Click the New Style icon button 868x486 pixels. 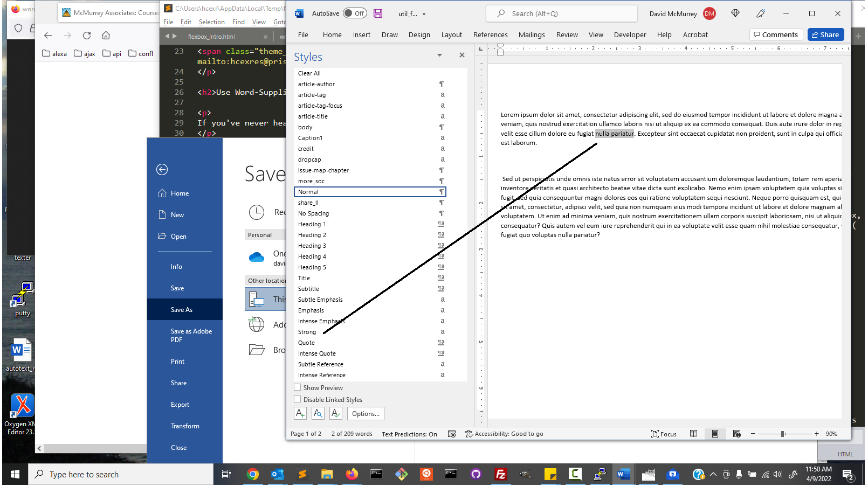pos(300,413)
